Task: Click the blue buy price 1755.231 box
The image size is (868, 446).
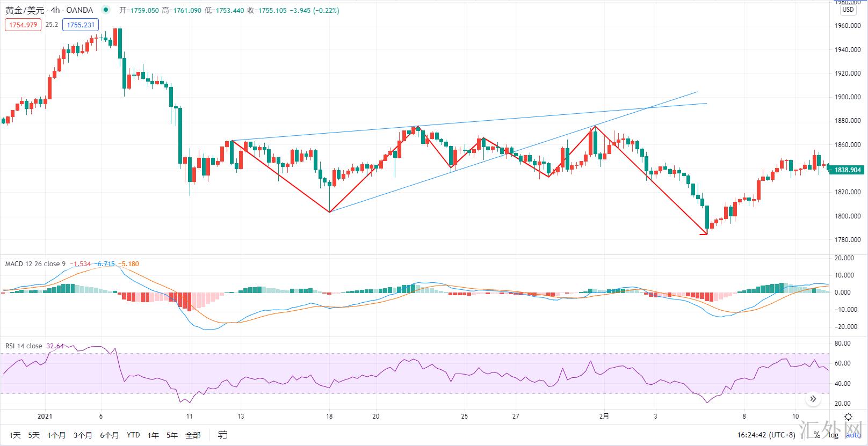Action: 81,25
